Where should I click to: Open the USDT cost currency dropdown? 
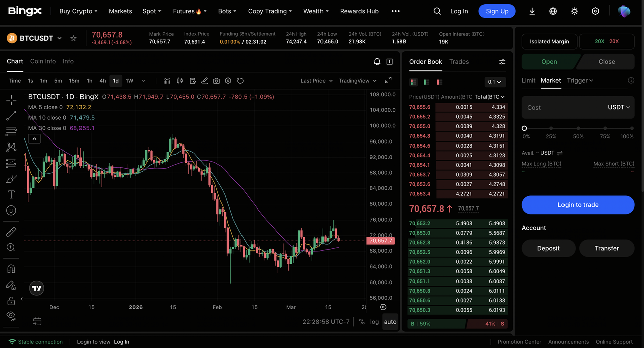619,107
